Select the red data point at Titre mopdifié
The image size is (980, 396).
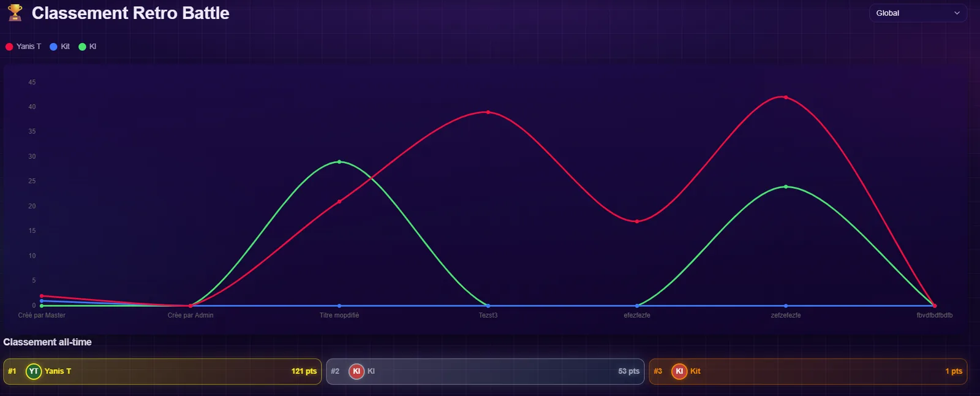tap(339, 202)
